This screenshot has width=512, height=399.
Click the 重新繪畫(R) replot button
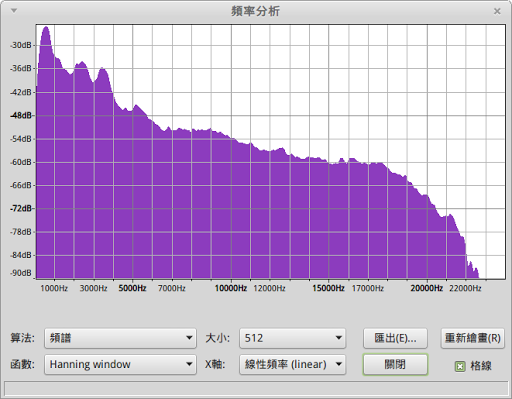(473, 338)
